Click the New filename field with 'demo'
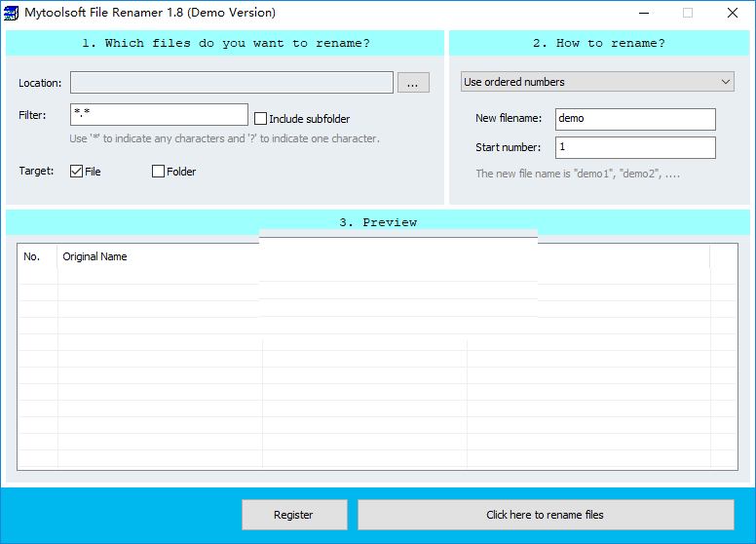The image size is (756, 544). click(x=635, y=119)
